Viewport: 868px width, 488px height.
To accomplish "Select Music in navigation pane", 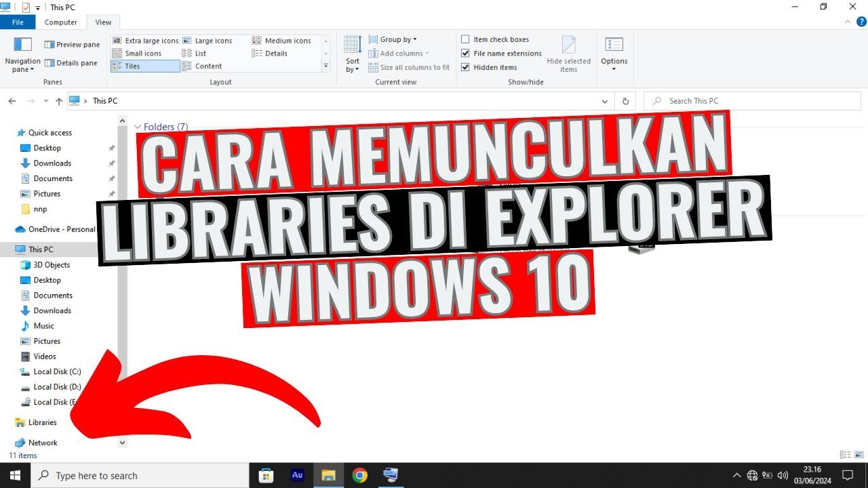I will (43, 326).
